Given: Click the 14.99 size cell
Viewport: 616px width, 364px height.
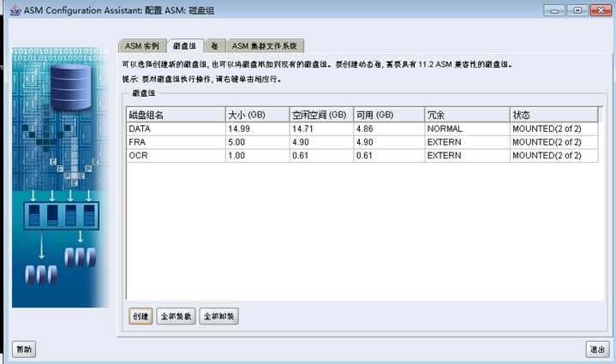Looking at the screenshot, I should coord(257,128).
